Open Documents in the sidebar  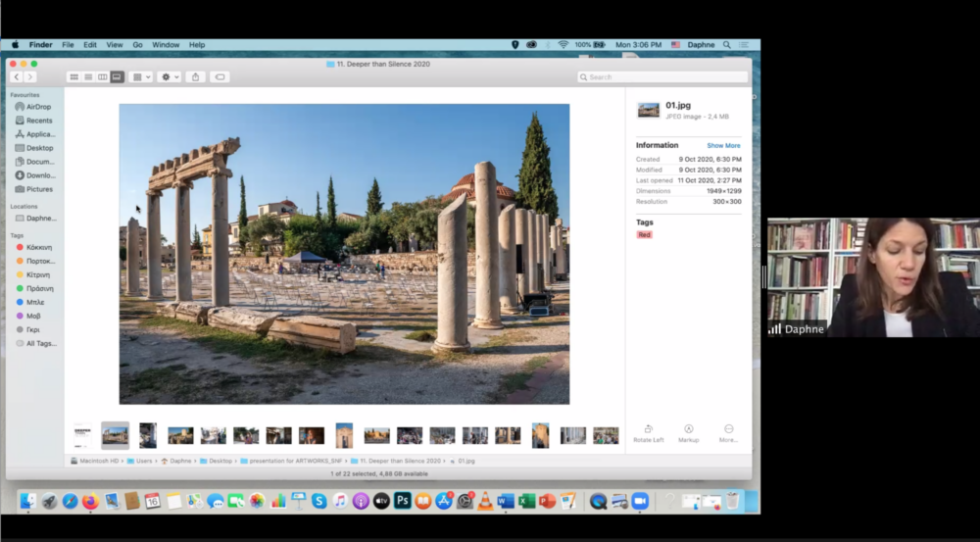[x=34, y=162]
